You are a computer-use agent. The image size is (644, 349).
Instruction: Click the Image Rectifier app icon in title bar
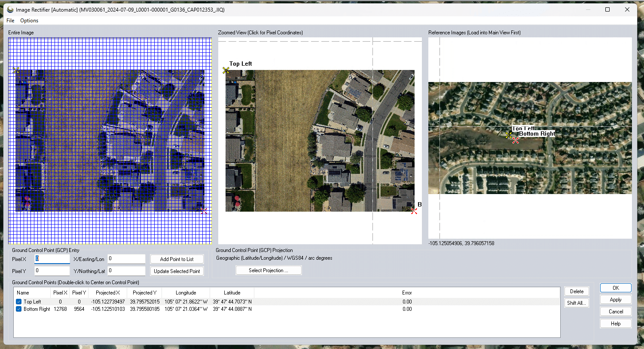[x=10, y=9]
